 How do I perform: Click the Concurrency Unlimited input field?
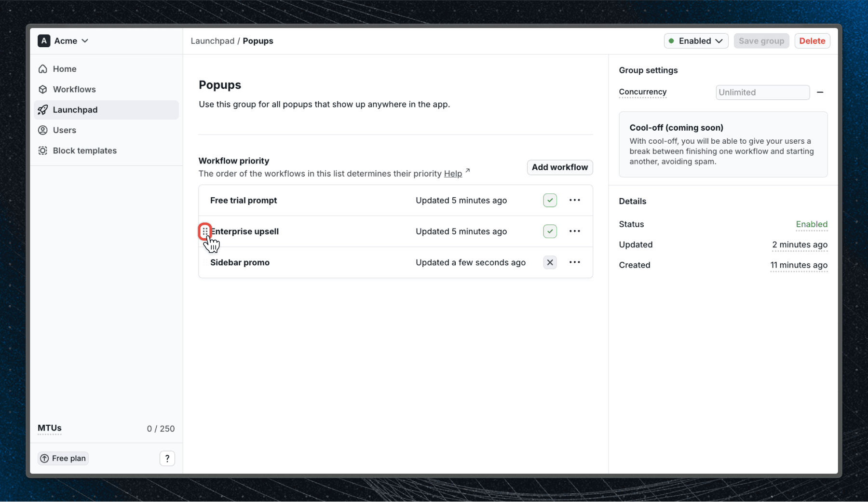[x=762, y=92]
